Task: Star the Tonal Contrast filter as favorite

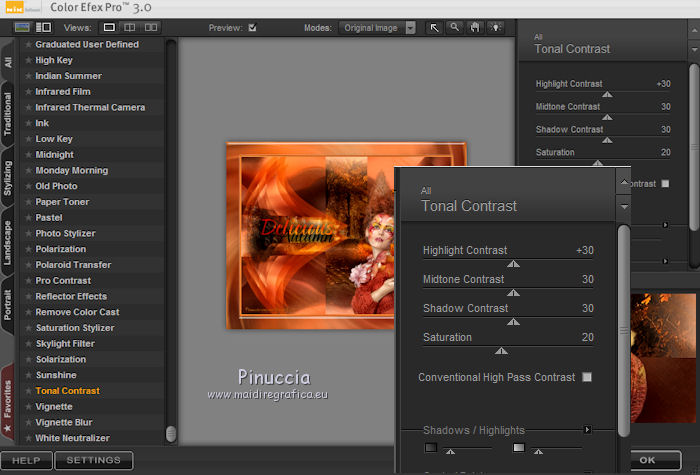Action: click(28, 391)
